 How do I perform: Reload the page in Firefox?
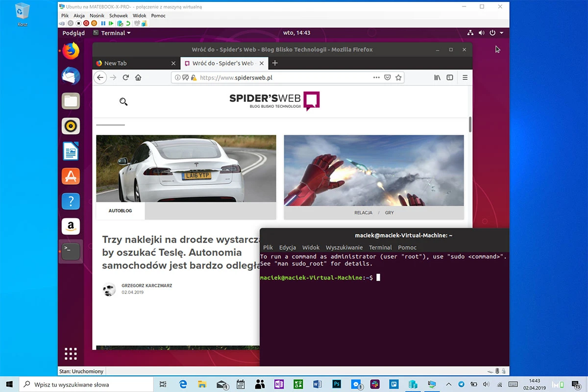tap(126, 77)
